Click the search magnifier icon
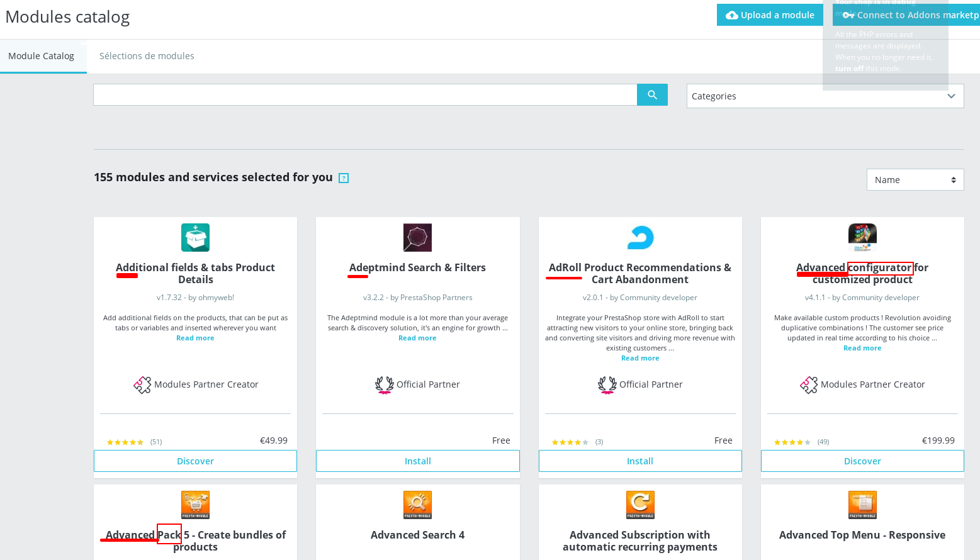This screenshot has width=980, height=560. point(652,94)
